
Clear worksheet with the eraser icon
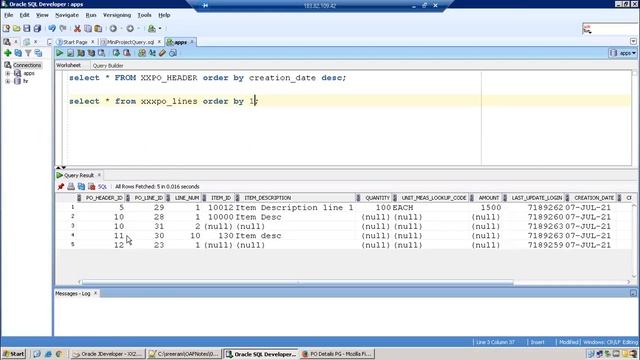coord(162,53)
